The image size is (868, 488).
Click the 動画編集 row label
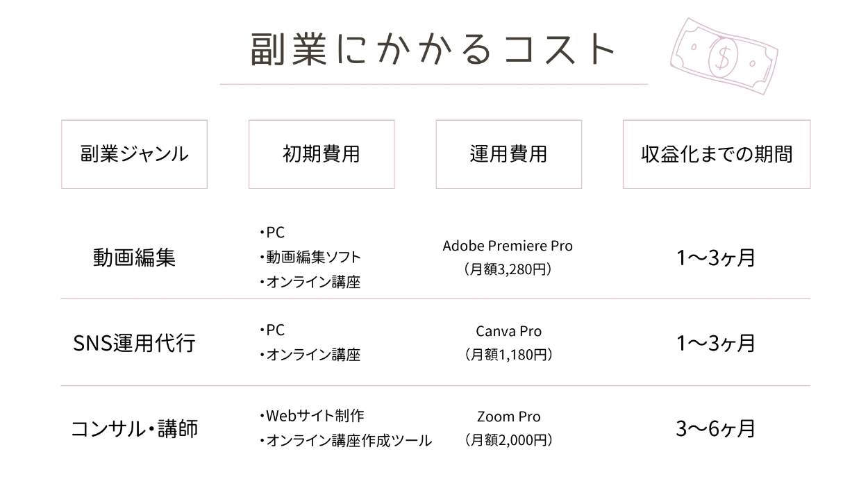(x=134, y=258)
